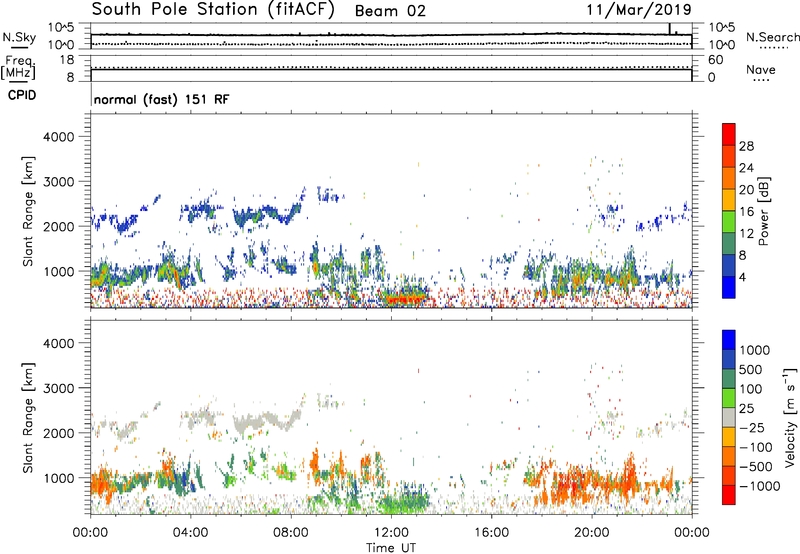Click the '10^0' tick beside N.Search
Screen dimensions: 800x554
point(722,45)
